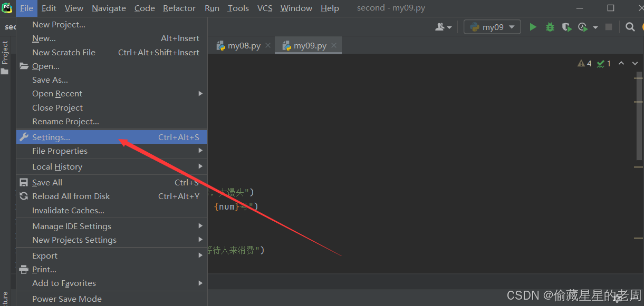644x306 pixels.
Task: Run my09 with Coverage shield icon
Action: (566, 26)
